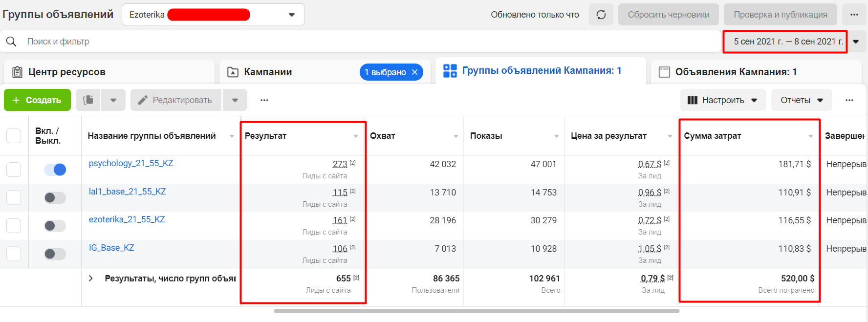Open three-dot menu next to Отчеты
Image resolution: width=868 pixels, height=322 pixels.
(x=849, y=100)
